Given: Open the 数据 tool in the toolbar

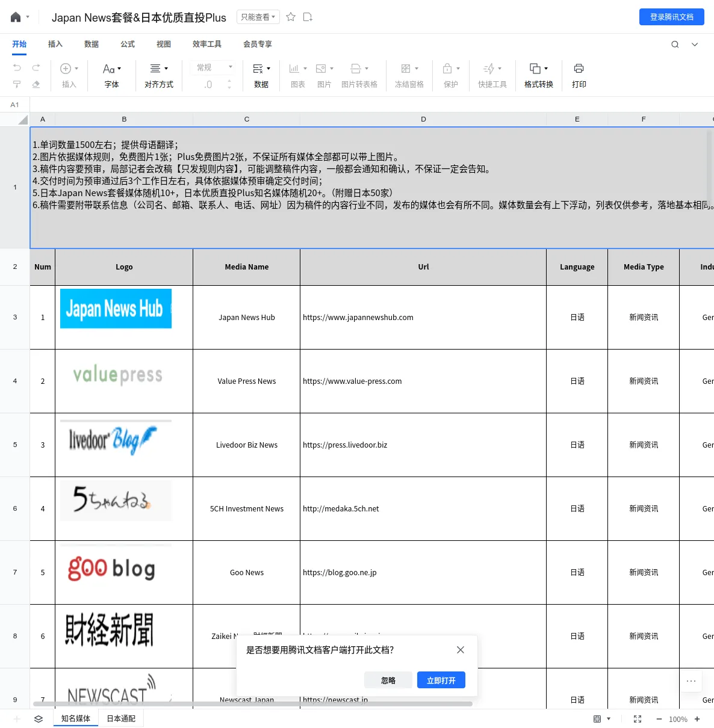Looking at the screenshot, I should pos(261,76).
